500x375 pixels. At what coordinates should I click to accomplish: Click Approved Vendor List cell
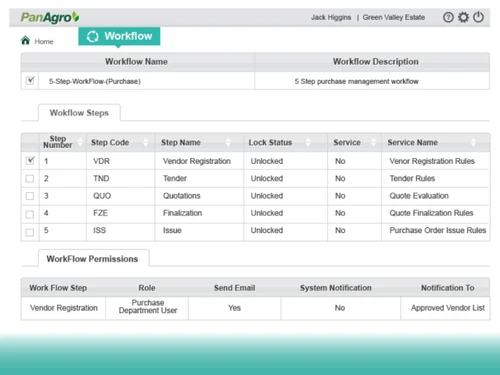click(x=448, y=308)
